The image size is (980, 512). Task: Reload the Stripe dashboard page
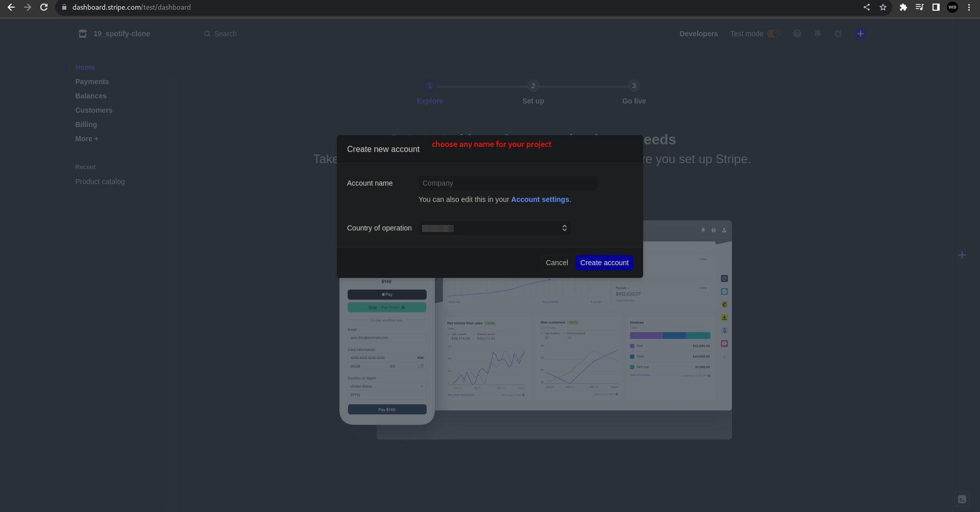(44, 7)
